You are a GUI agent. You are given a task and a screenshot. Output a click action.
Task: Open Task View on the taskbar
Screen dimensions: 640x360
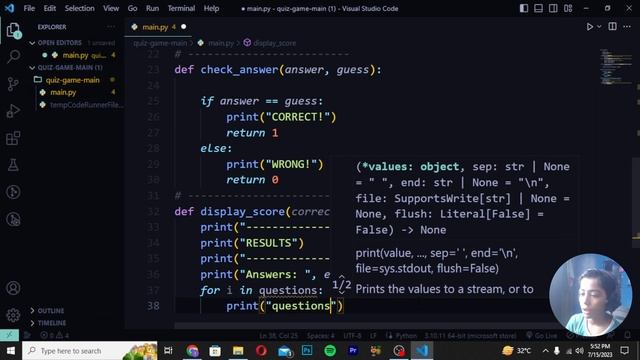[x=168, y=351]
